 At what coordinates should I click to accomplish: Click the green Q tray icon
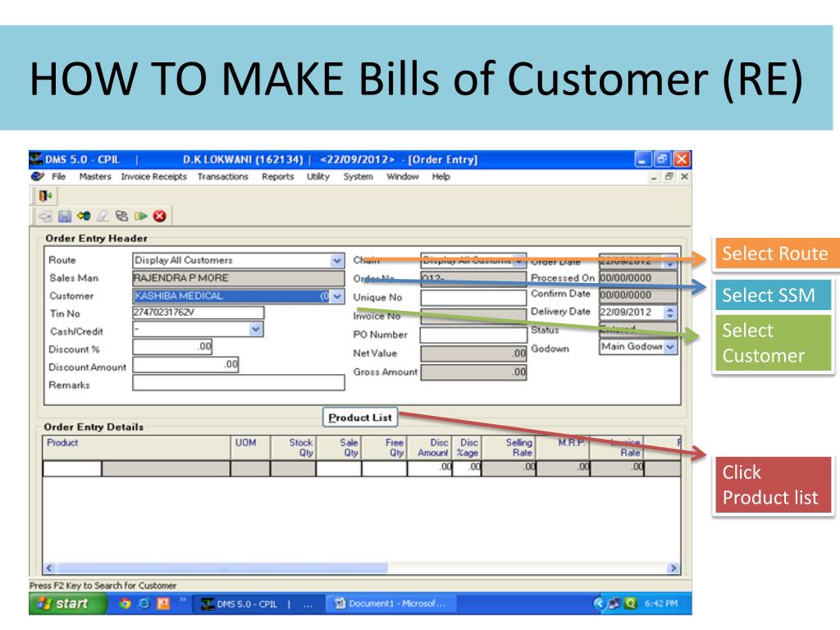point(631,604)
